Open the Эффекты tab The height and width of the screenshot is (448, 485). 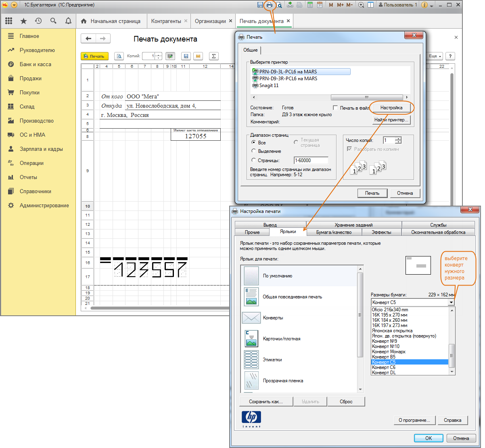(x=381, y=232)
